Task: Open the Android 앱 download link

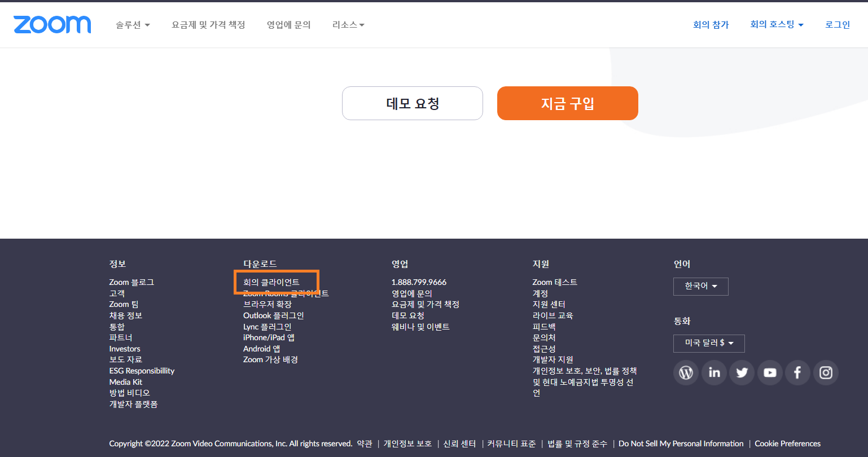Action: coord(262,349)
